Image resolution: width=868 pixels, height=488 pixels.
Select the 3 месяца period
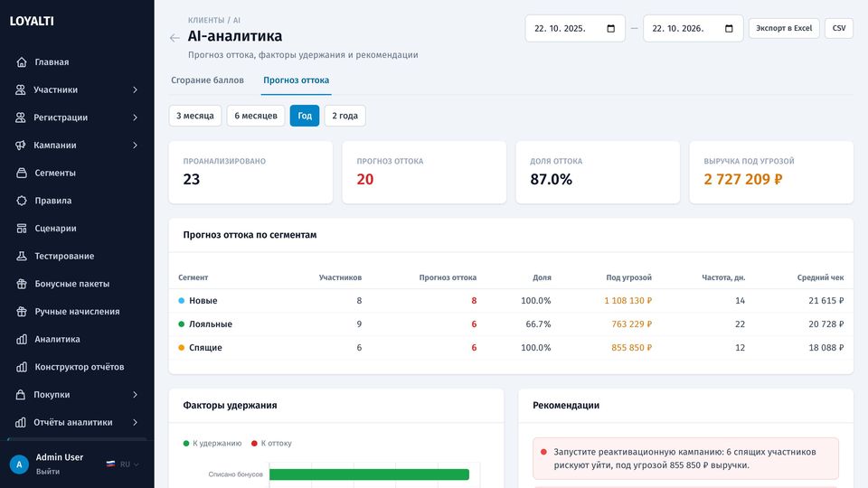[x=195, y=116]
